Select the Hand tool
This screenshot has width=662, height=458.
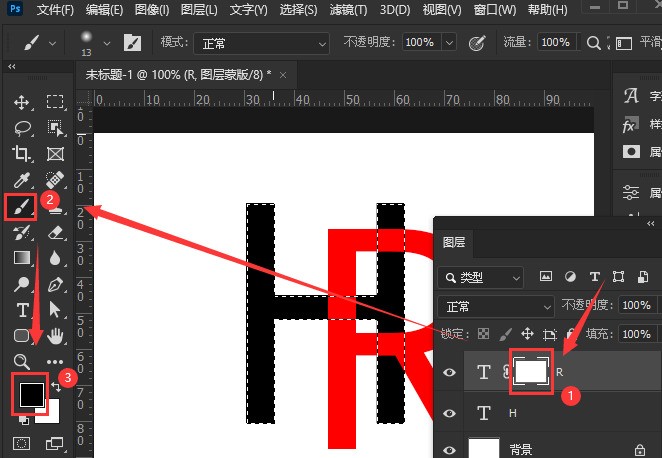pos(55,336)
